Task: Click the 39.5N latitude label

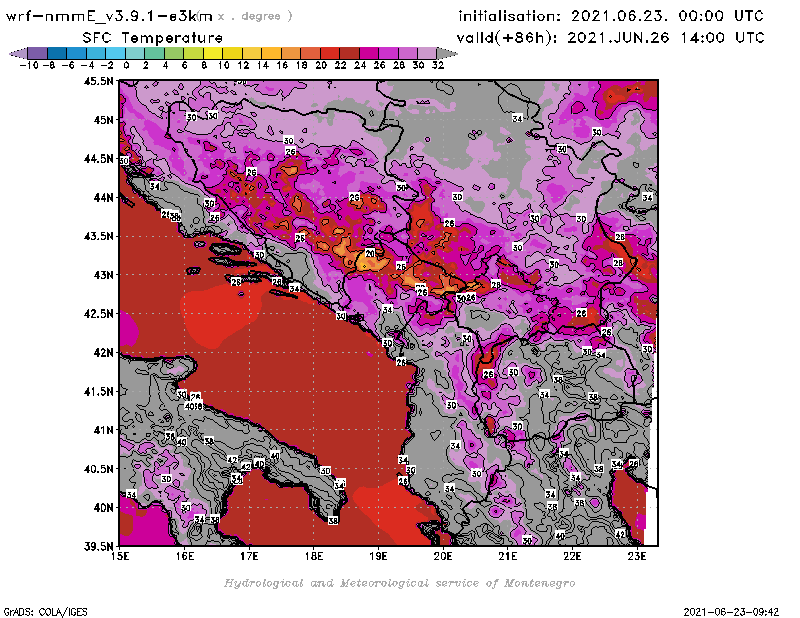Action: [98, 546]
